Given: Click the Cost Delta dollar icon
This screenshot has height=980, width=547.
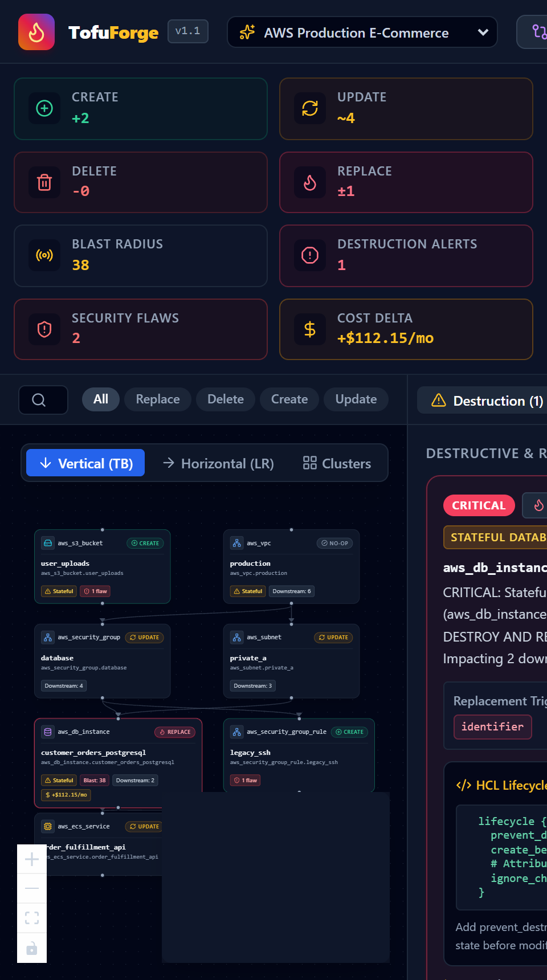Looking at the screenshot, I should coord(310,329).
